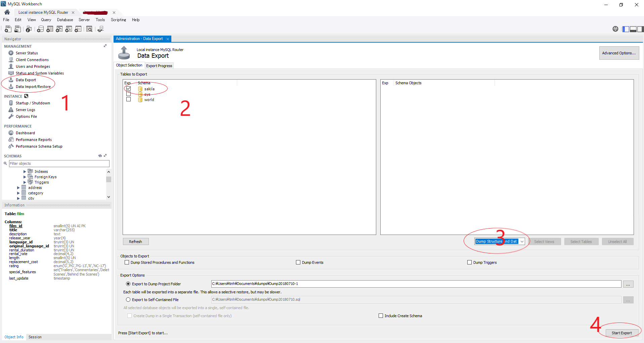Reconnect to DBMS toolbar icon
The width and height of the screenshot is (644, 343).
click(x=100, y=29)
